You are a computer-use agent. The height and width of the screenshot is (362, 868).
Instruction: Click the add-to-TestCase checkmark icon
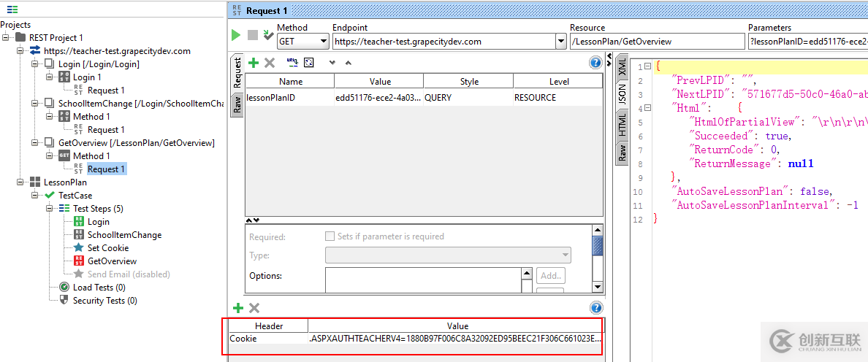[268, 35]
